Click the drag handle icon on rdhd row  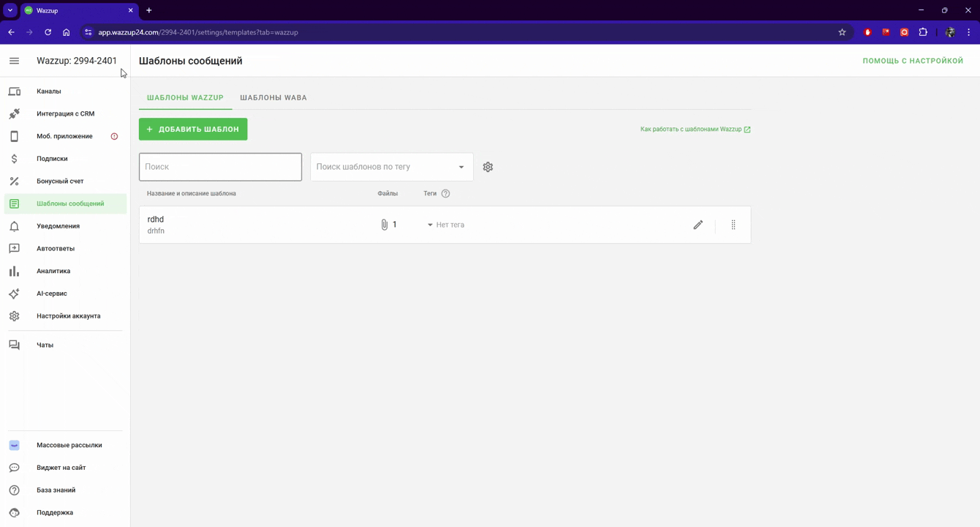click(733, 225)
